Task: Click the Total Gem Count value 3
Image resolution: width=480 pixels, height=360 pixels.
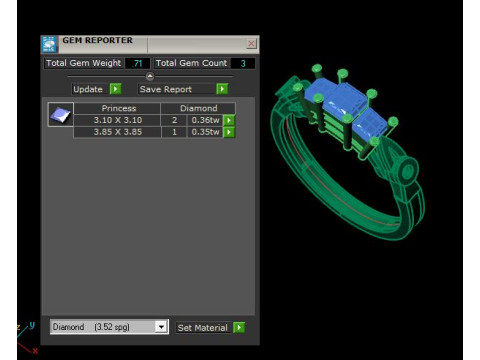Action: pyautogui.click(x=243, y=63)
